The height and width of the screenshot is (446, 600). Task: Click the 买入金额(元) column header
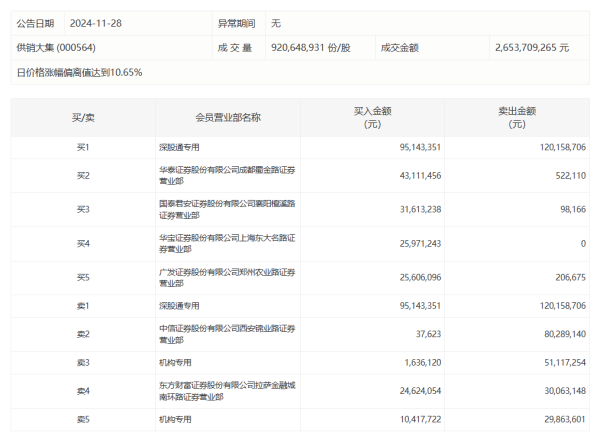372,117
